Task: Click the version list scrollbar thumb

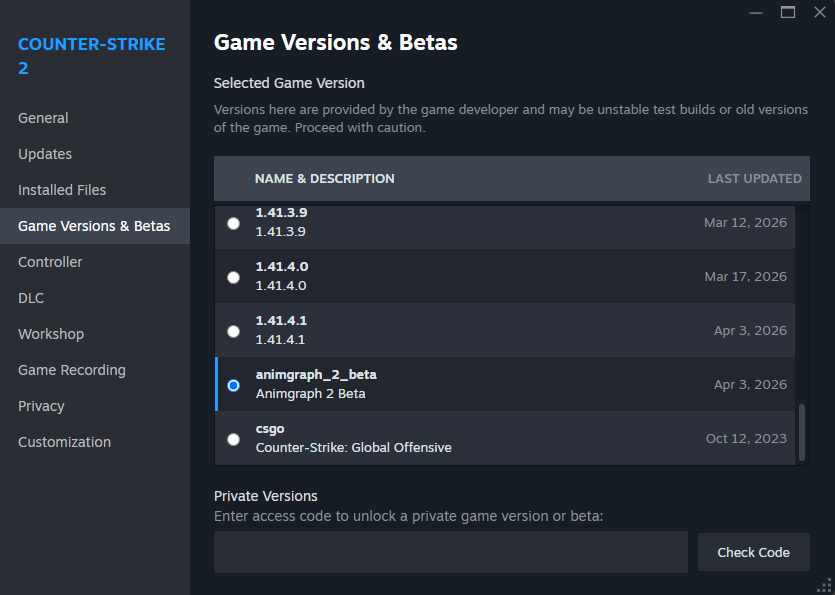Action: tap(802, 433)
